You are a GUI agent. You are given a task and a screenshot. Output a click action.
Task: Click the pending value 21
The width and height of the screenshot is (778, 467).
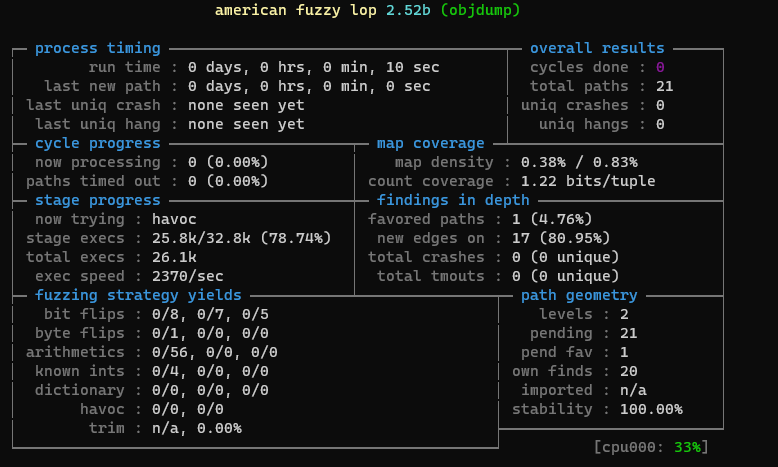[629, 333]
